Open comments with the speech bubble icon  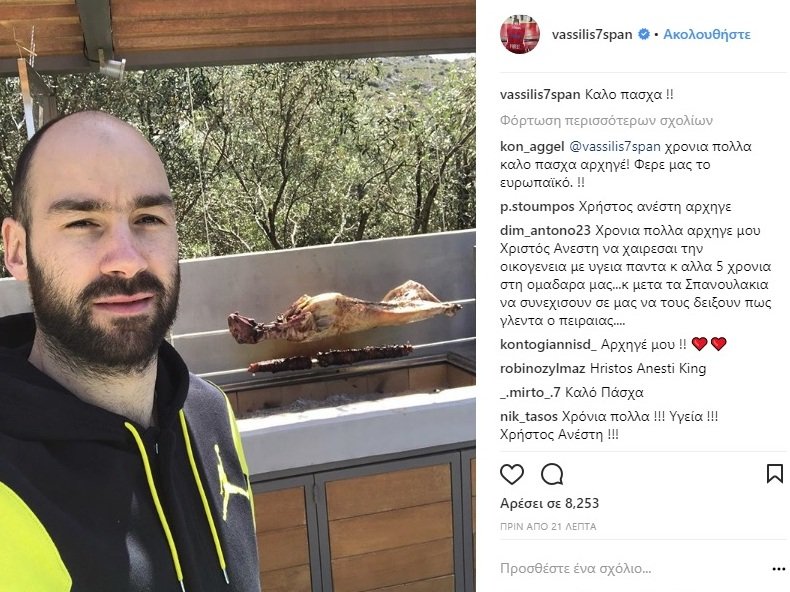click(x=552, y=474)
